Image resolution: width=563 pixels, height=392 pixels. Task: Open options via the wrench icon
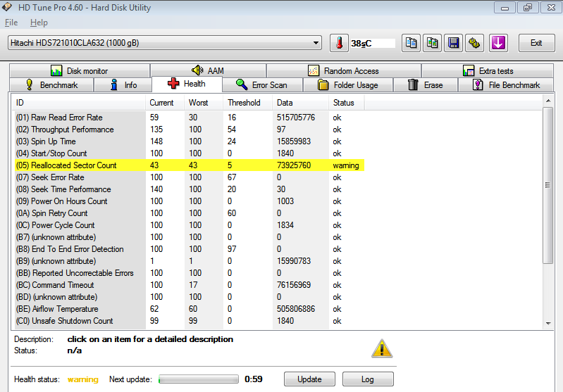[x=474, y=44]
